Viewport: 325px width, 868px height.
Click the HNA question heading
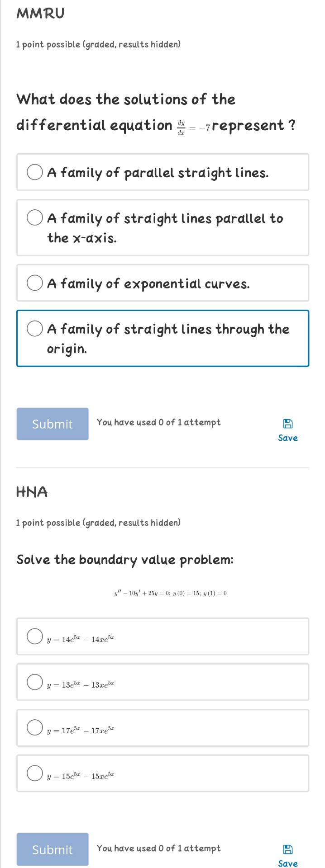(x=32, y=492)
